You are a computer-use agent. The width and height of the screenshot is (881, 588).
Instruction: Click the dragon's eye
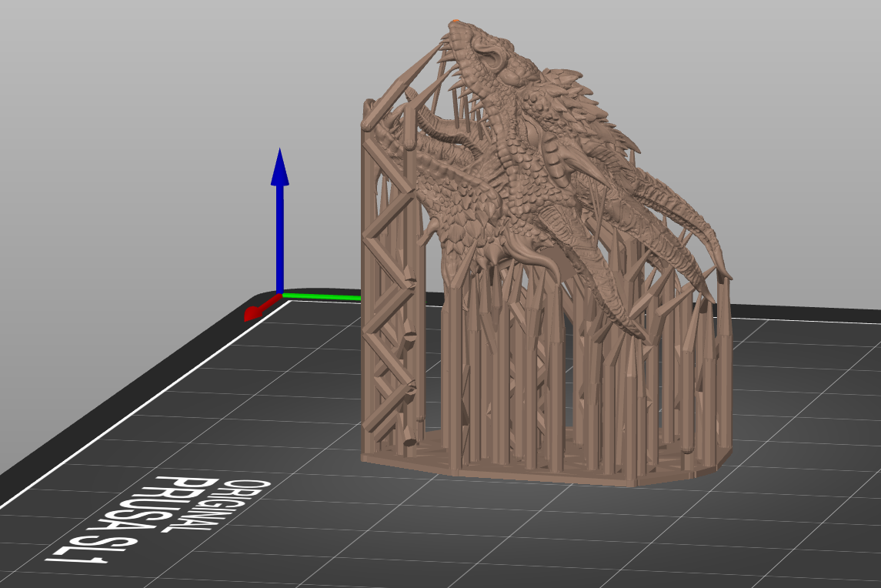pos(490,56)
